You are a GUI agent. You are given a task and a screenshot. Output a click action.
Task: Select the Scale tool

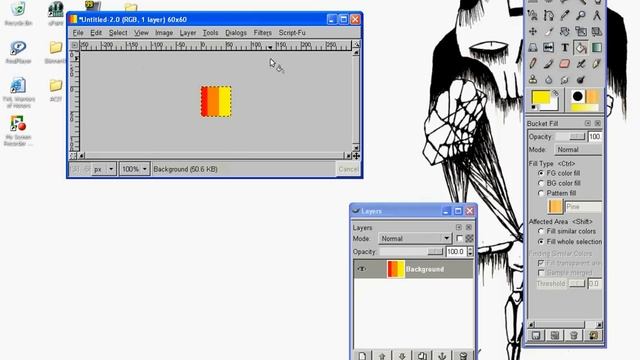(x=580, y=31)
